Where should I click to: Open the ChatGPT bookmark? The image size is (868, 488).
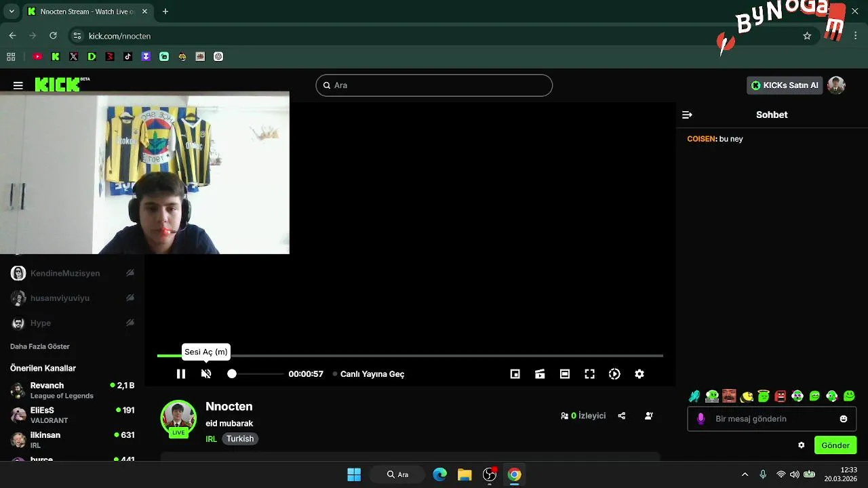[218, 57]
